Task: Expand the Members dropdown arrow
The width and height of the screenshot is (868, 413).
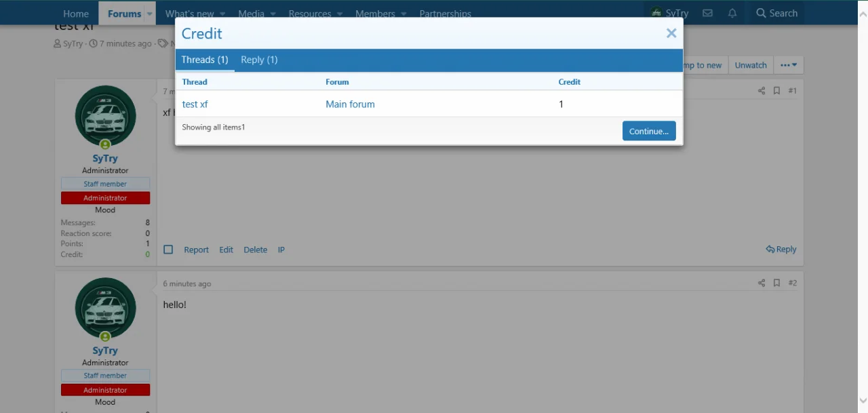Action: pyautogui.click(x=403, y=14)
